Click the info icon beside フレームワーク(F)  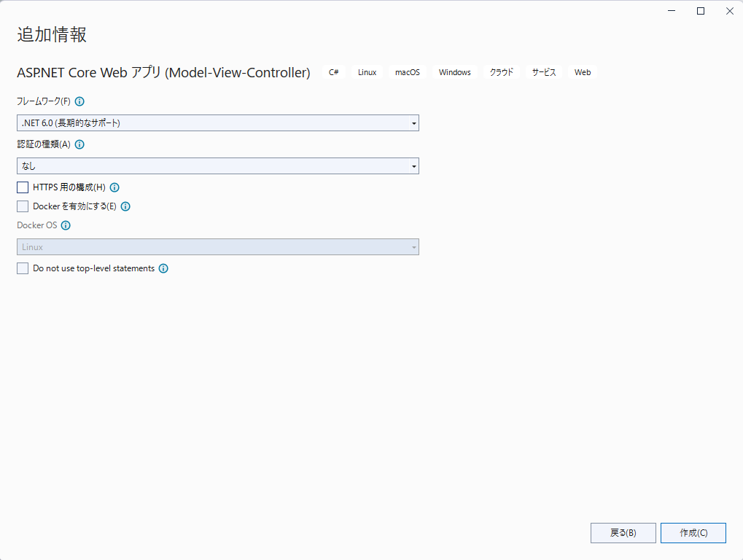(79, 101)
